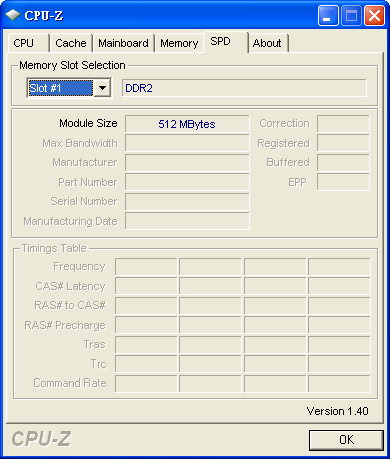Click the Command Rate row label
Viewport: 390px width, 459px height.
(x=70, y=383)
